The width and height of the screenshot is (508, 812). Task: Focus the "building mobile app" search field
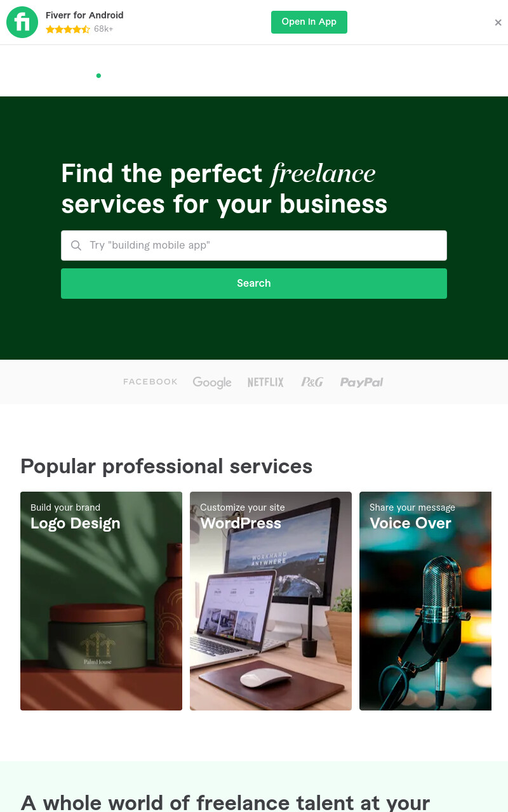point(254,246)
